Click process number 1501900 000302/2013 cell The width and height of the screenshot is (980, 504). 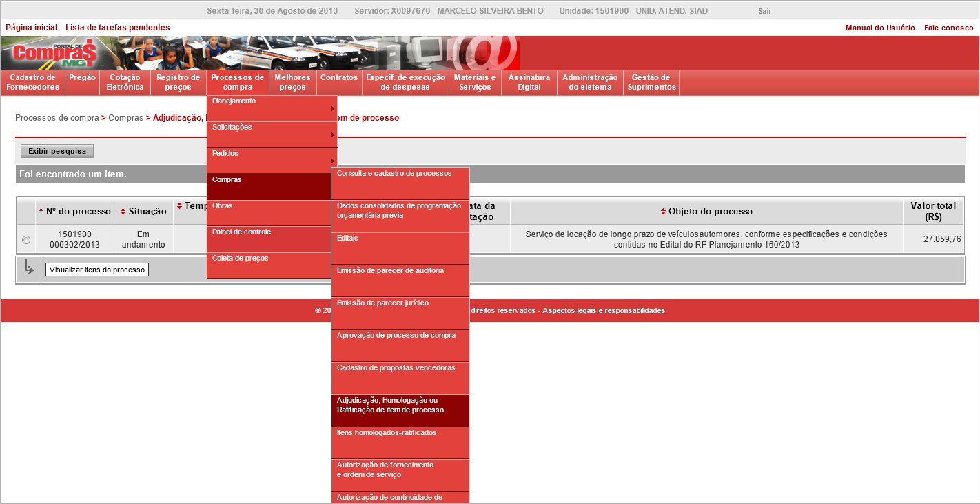point(74,239)
